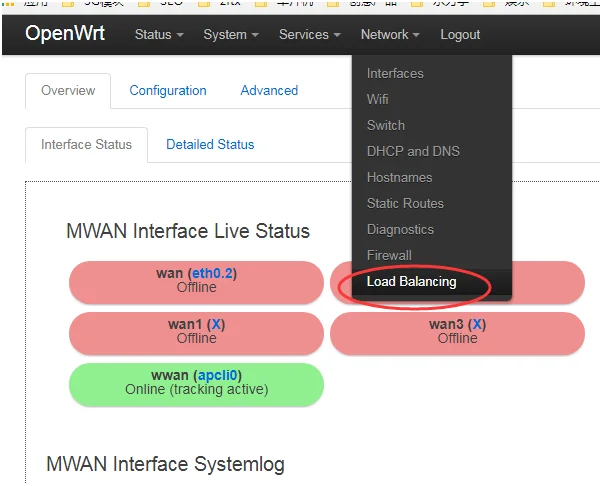Screen dimensions: 602x486
Task: Switch to the Configuration tab
Action: click(168, 91)
